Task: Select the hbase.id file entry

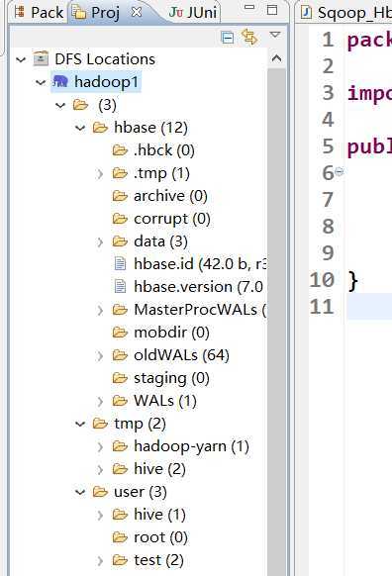Action: [x=200, y=264]
